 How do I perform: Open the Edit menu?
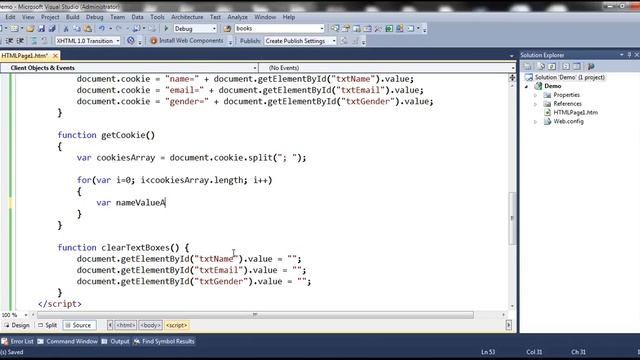tap(10, 17)
